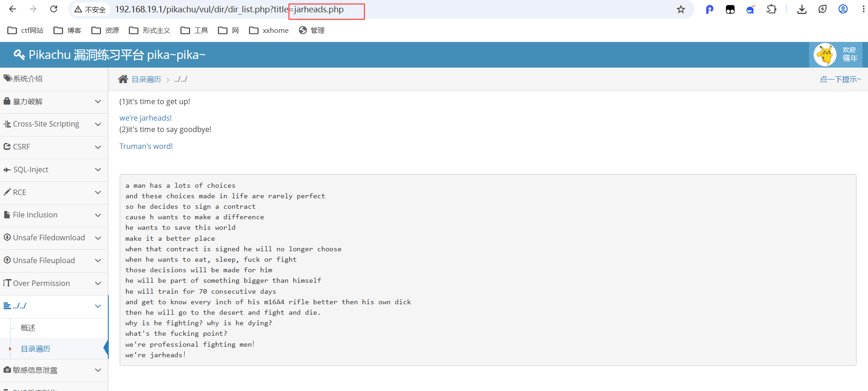
Task: Expand the Over Permission menu
Action: (x=54, y=283)
